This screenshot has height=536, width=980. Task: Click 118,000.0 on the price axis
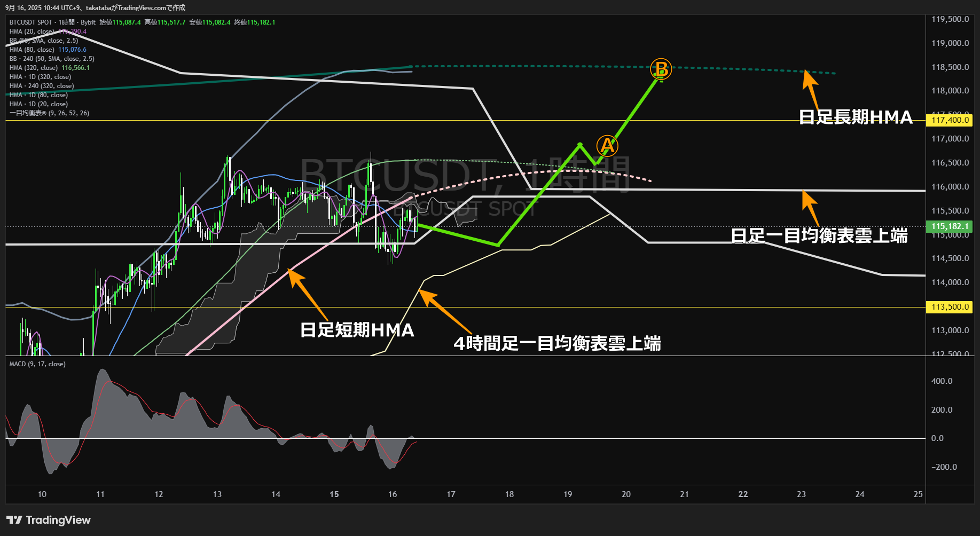[x=950, y=91]
